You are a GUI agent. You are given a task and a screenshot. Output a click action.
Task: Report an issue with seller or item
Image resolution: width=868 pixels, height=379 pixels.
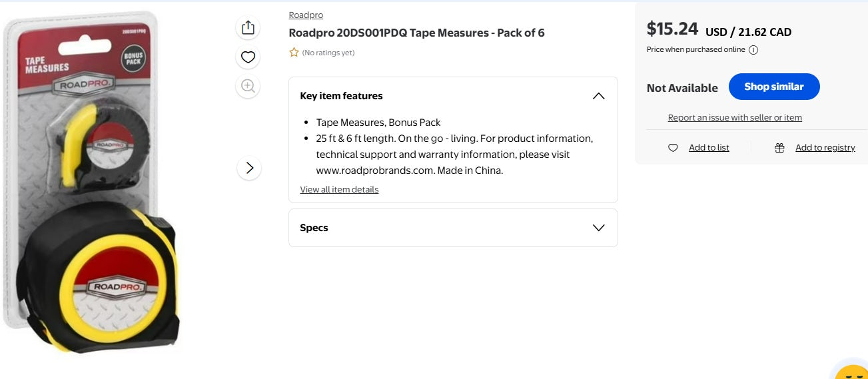735,118
